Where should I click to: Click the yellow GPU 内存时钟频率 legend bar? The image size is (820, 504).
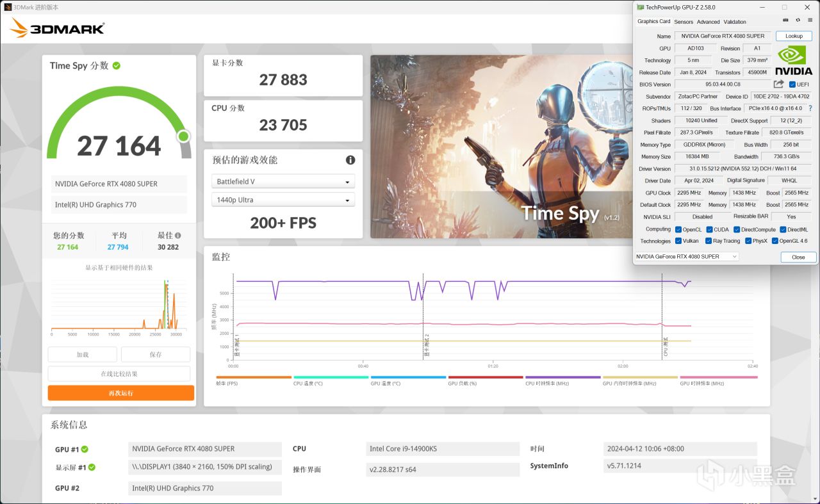640,377
